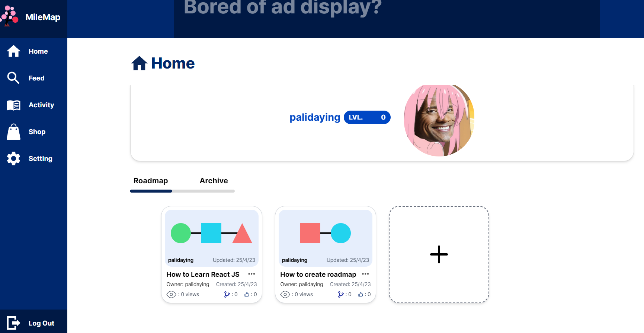Viewport: 644px width, 333px height.
Task: Click the Setting gear icon
Action: (x=13, y=159)
